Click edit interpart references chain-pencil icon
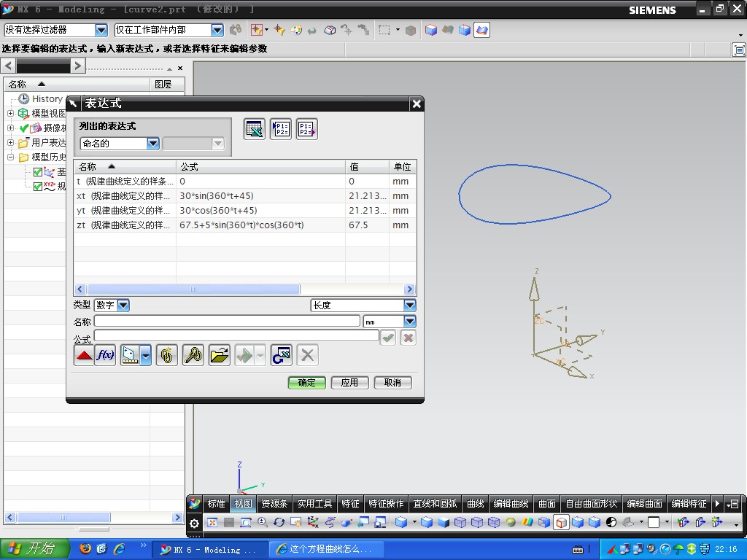 [x=193, y=355]
